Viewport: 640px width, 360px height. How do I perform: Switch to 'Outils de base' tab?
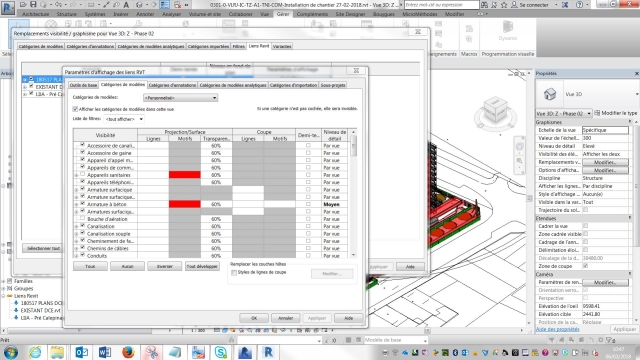(x=83, y=85)
